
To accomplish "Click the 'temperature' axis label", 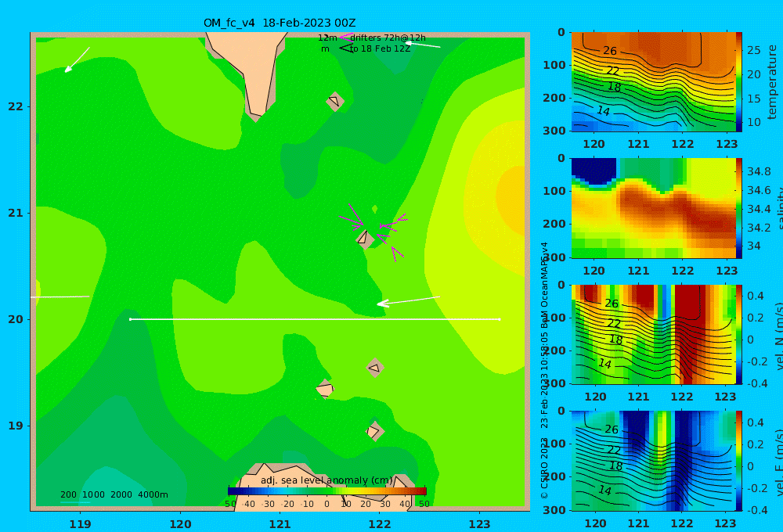I will click(x=773, y=82).
